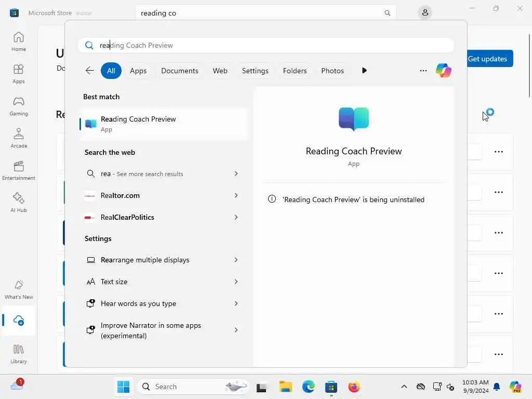
Task: Open the Copilot preview icon in tray
Action: (x=515, y=387)
